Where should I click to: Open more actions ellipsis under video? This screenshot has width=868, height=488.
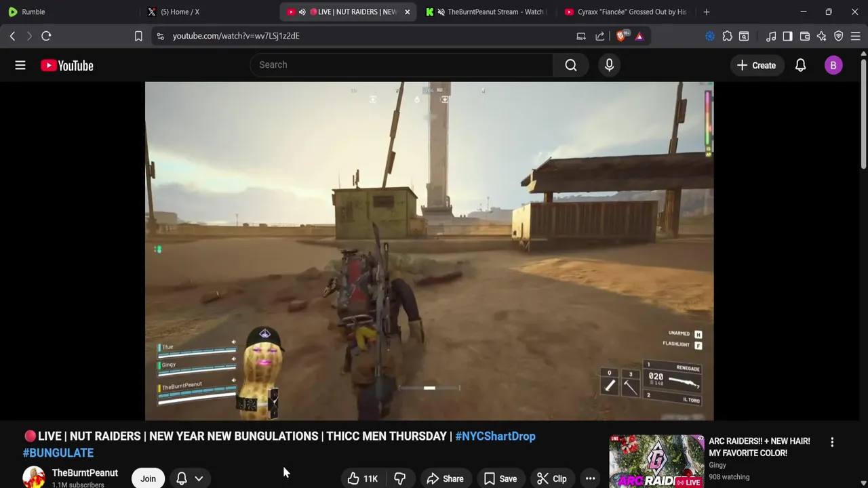(590, 479)
